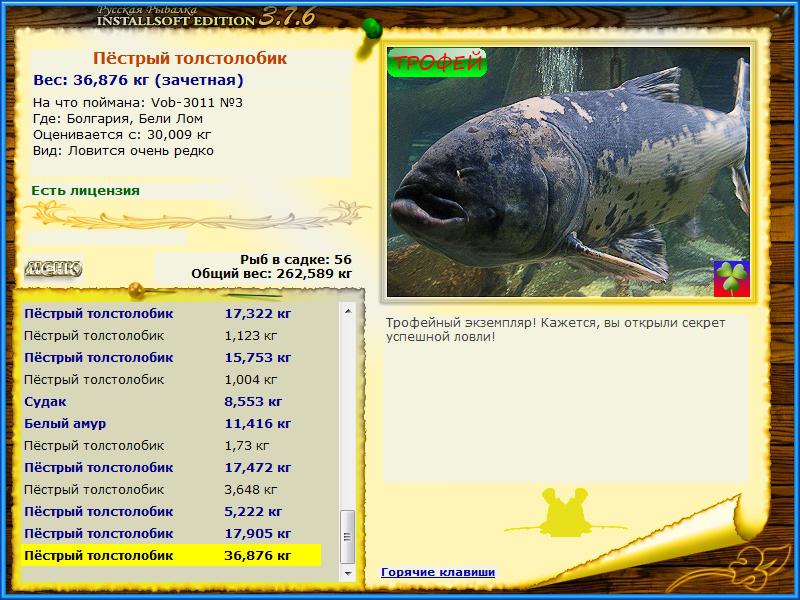
Task: Click the На что поймана: Vob-3011 №3 line
Action: (138, 103)
